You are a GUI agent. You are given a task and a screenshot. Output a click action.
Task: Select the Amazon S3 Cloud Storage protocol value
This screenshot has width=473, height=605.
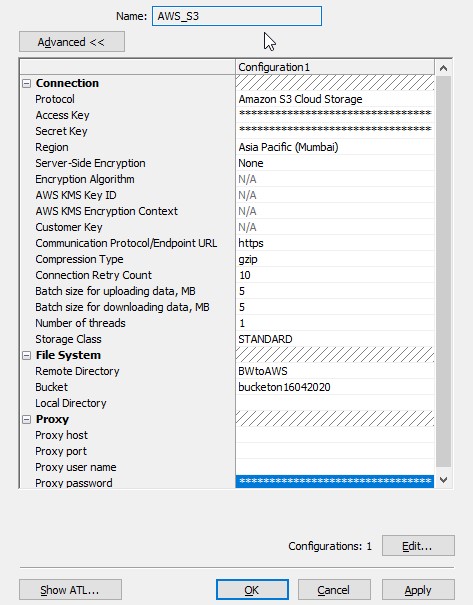click(335, 99)
